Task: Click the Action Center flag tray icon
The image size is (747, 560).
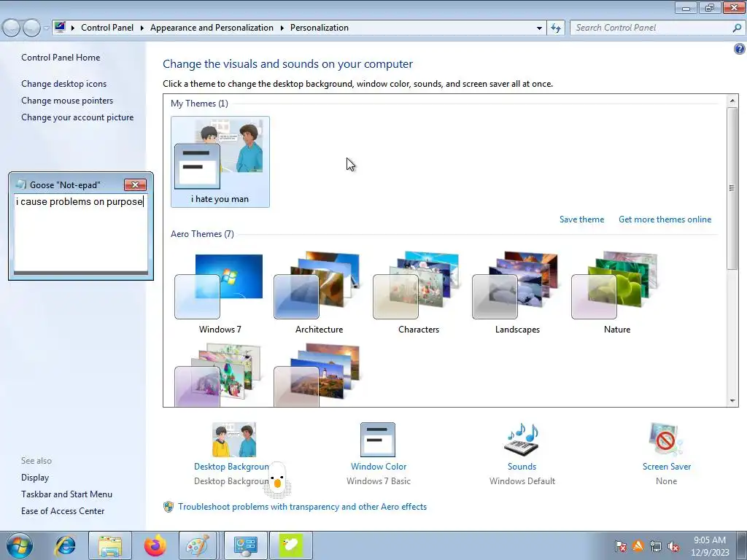Action: tap(620, 546)
